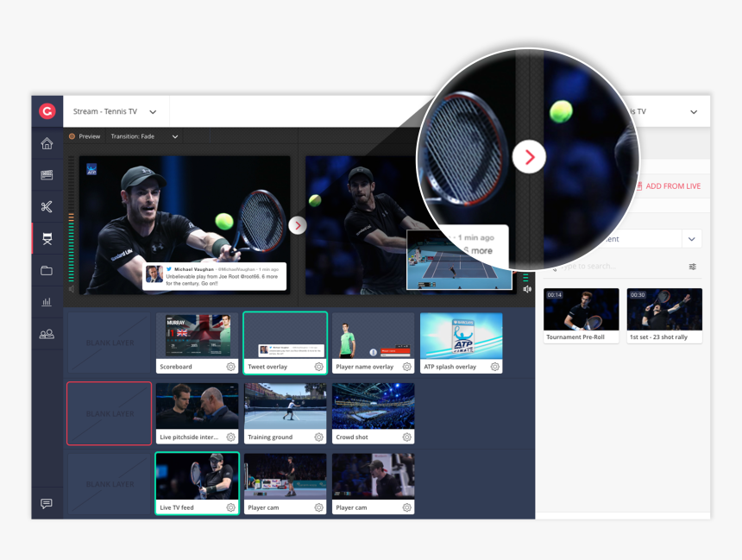
Task: Select the scissors clipping tool
Action: 47,206
